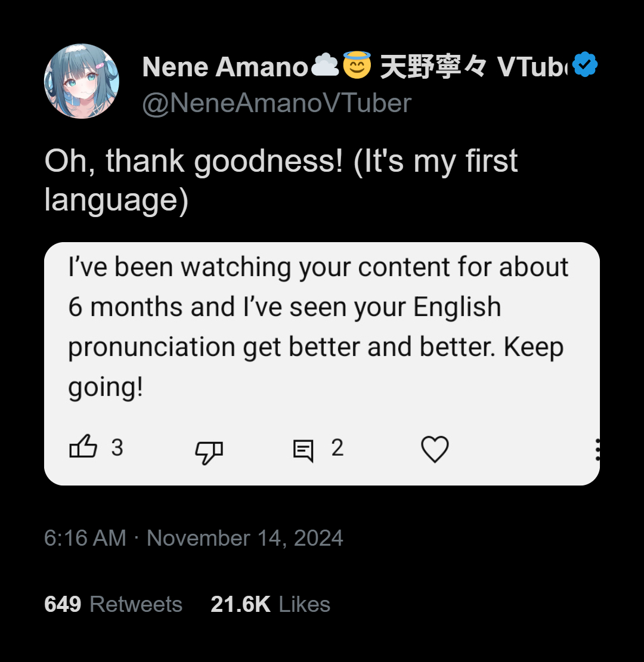Image resolution: width=644 pixels, height=662 pixels.
Task: Open Nene Amano's profile avatar
Action: point(82,81)
